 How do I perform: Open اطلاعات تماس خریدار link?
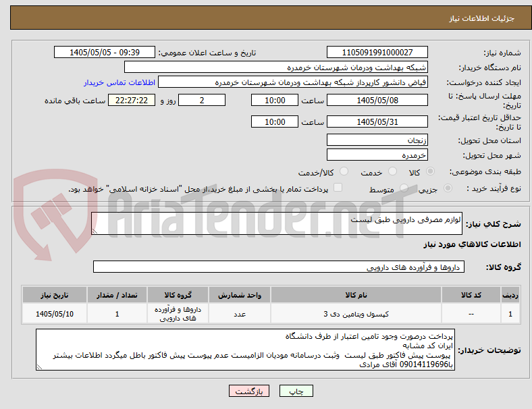tap(119, 82)
